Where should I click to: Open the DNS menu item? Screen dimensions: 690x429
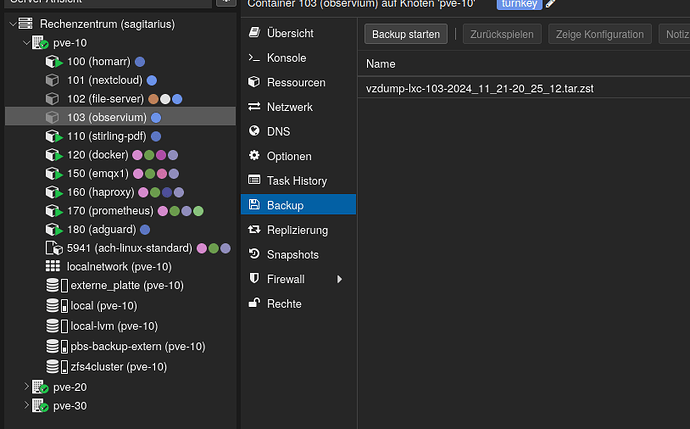point(298,132)
